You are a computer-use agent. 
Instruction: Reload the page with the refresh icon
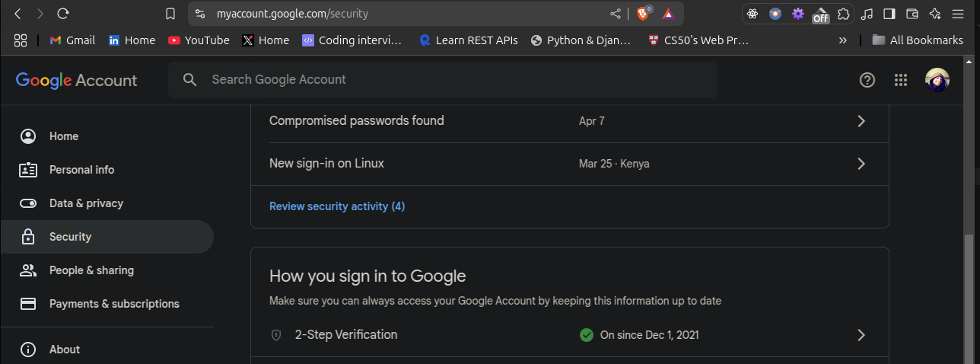point(63,14)
